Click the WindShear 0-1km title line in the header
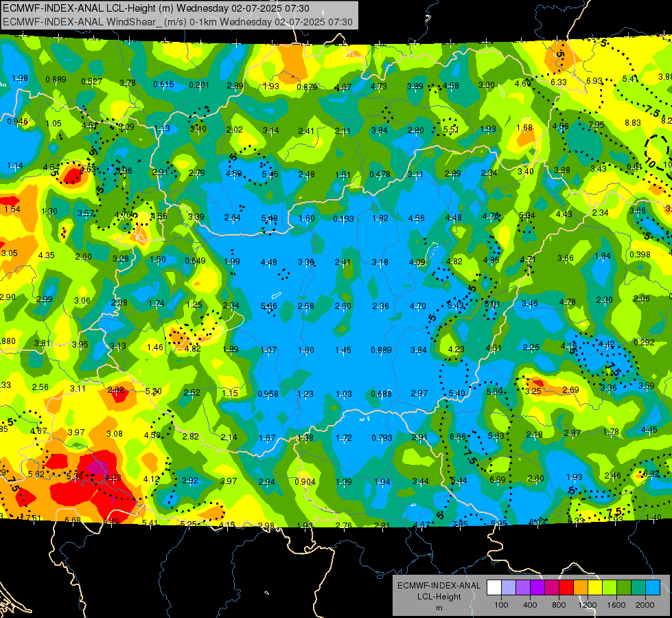The height and width of the screenshot is (618, 672). [x=177, y=22]
